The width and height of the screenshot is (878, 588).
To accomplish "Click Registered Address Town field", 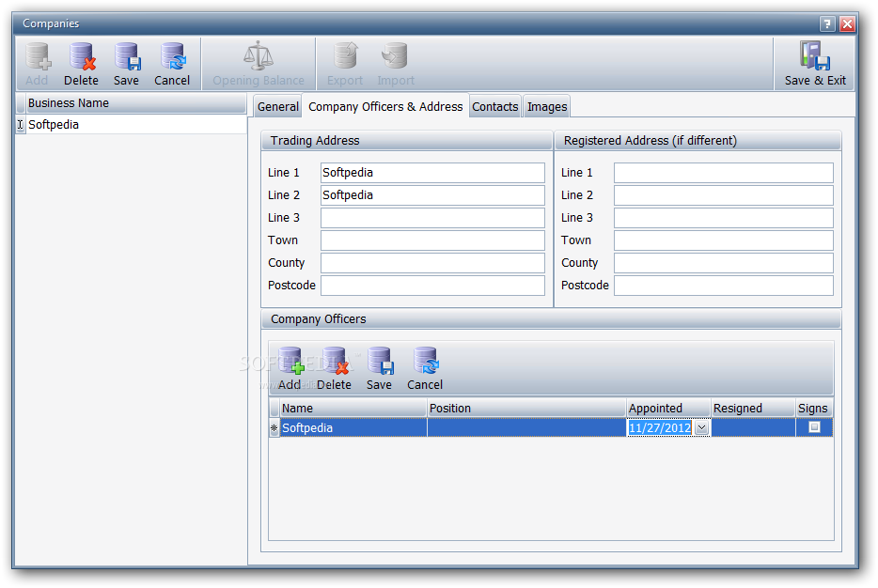I will 724,240.
